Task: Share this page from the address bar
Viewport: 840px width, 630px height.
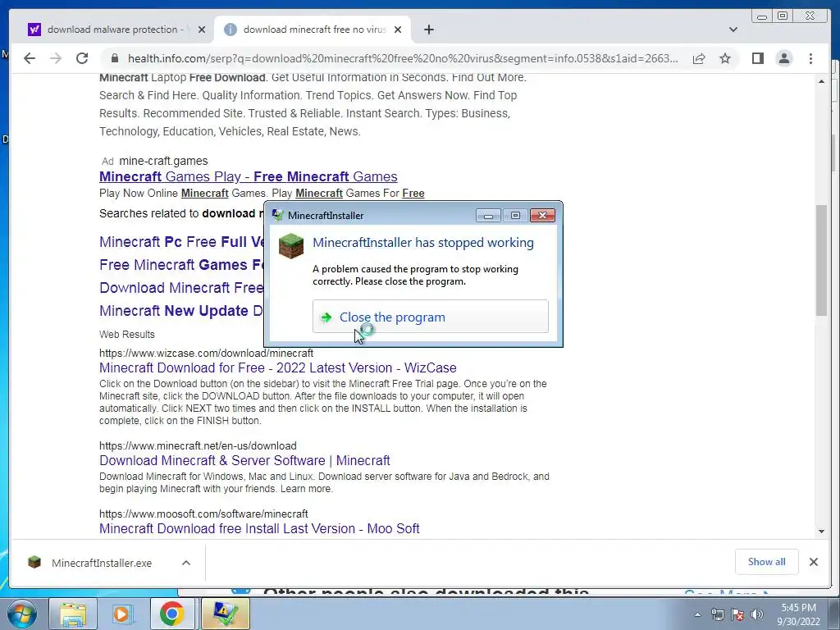Action: pyautogui.click(x=699, y=58)
